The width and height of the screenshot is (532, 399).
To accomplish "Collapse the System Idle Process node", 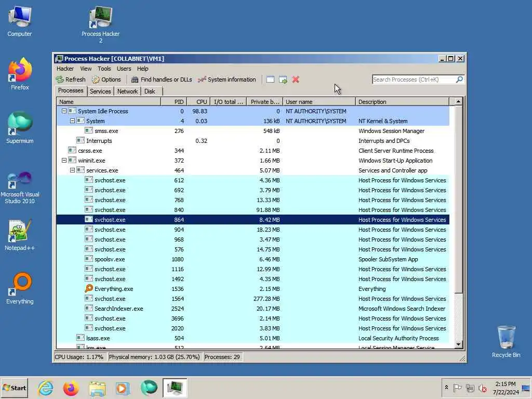I will pyautogui.click(x=64, y=111).
